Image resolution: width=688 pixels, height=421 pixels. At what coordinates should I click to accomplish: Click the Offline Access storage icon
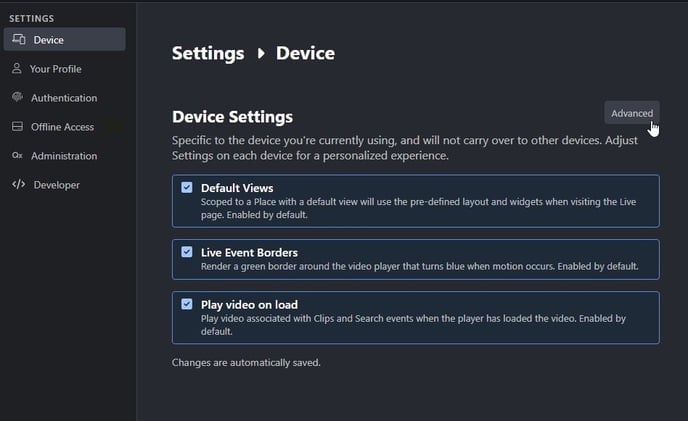18,126
